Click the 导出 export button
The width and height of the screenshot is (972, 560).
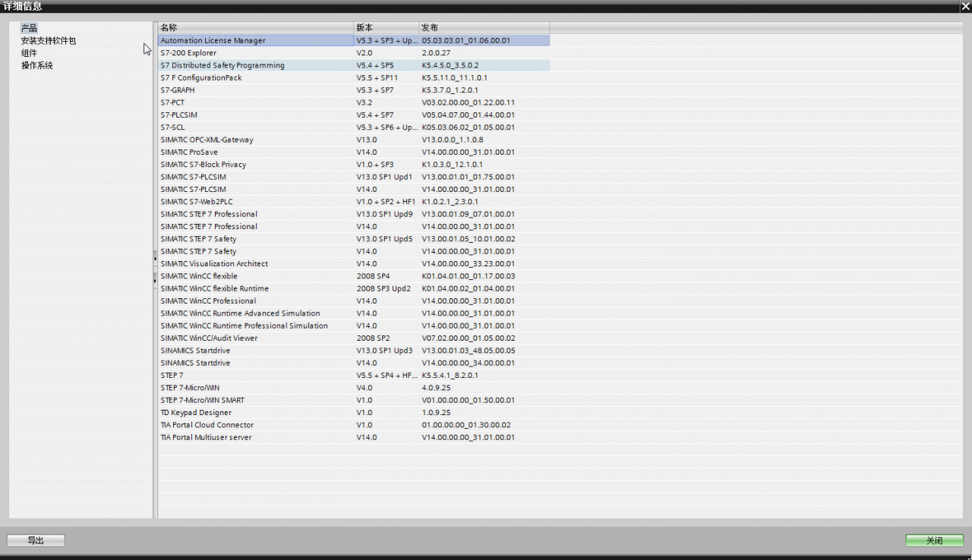36,540
